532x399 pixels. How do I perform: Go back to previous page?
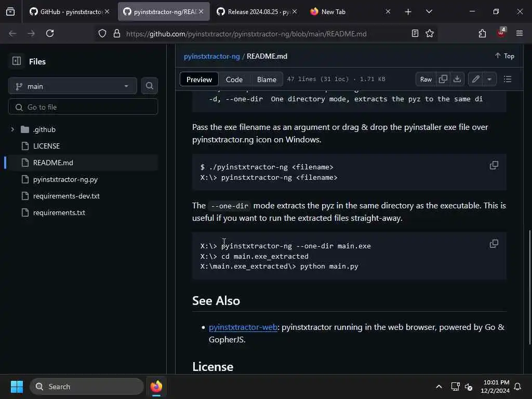[12, 33]
